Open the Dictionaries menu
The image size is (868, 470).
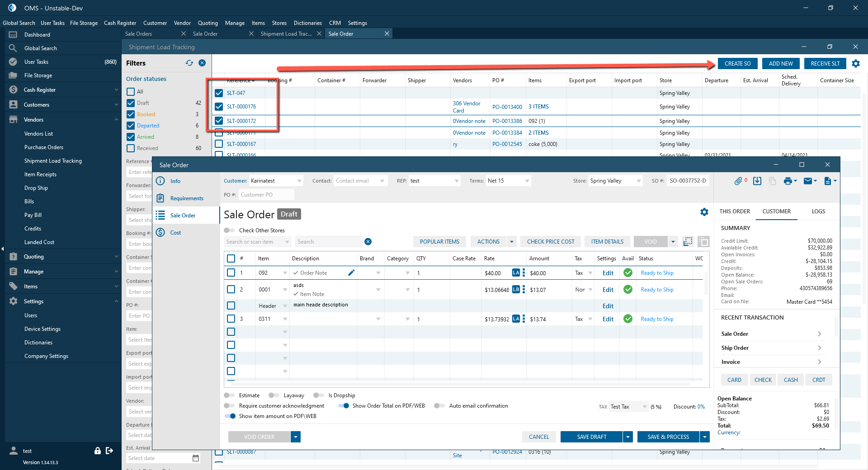tap(307, 23)
